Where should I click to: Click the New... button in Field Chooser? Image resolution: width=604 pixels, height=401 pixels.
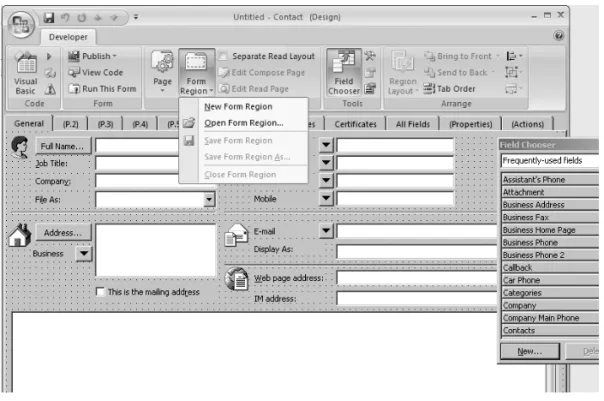point(530,351)
